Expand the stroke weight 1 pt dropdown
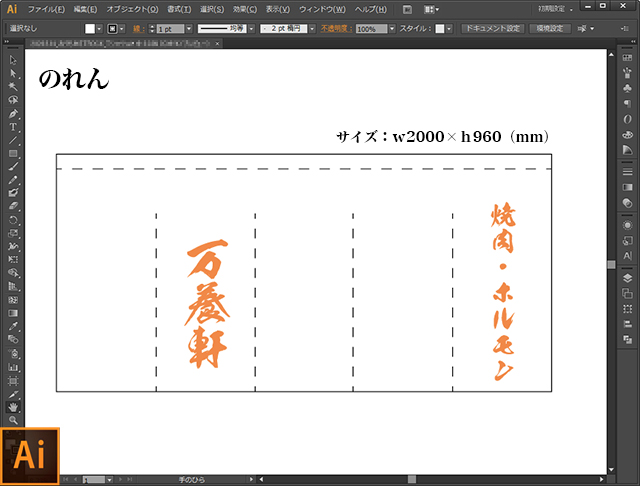 tap(189, 29)
